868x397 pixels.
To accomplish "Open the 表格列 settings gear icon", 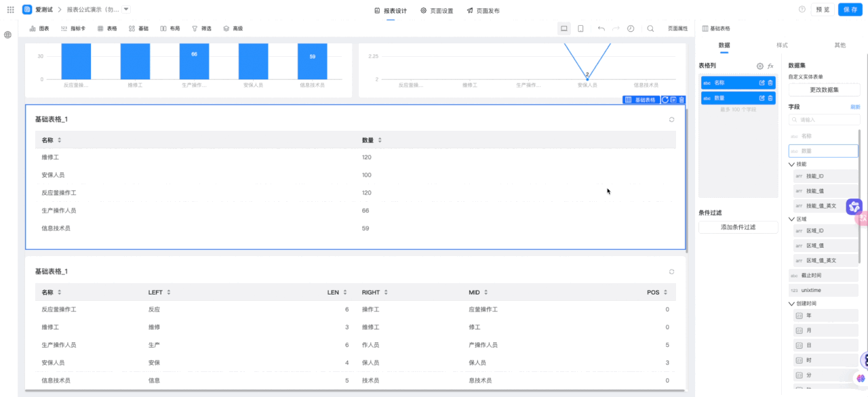I will point(760,66).
